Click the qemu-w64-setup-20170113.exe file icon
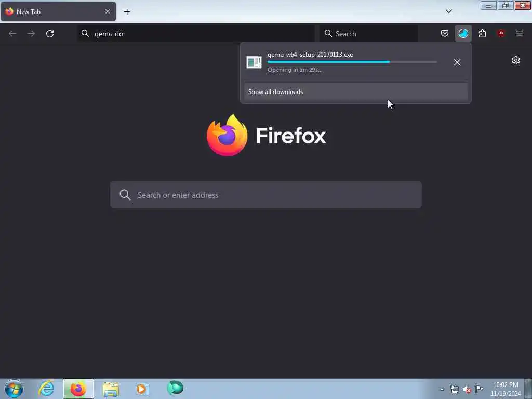Viewport: 532px width, 399px height. pyautogui.click(x=254, y=62)
